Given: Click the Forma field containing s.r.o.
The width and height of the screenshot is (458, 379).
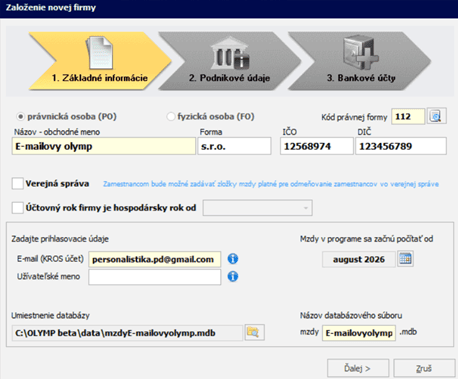Looking at the screenshot, I should [x=234, y=146].
